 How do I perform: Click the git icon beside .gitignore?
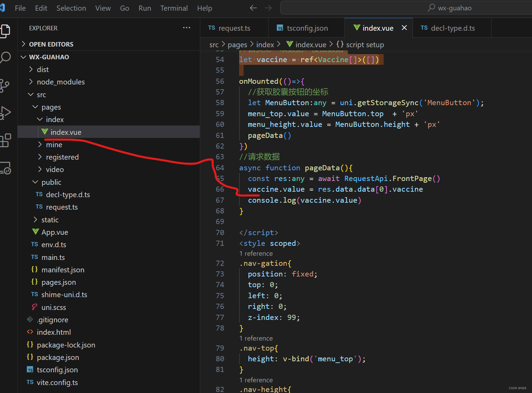[x=30, y=320]
